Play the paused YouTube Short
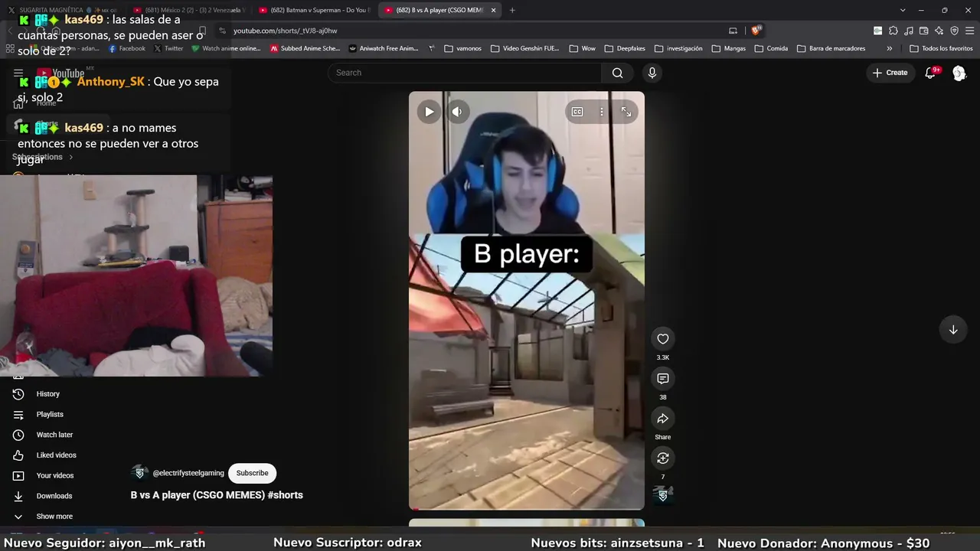Viewport: 980px width, 551px height. 429,112
